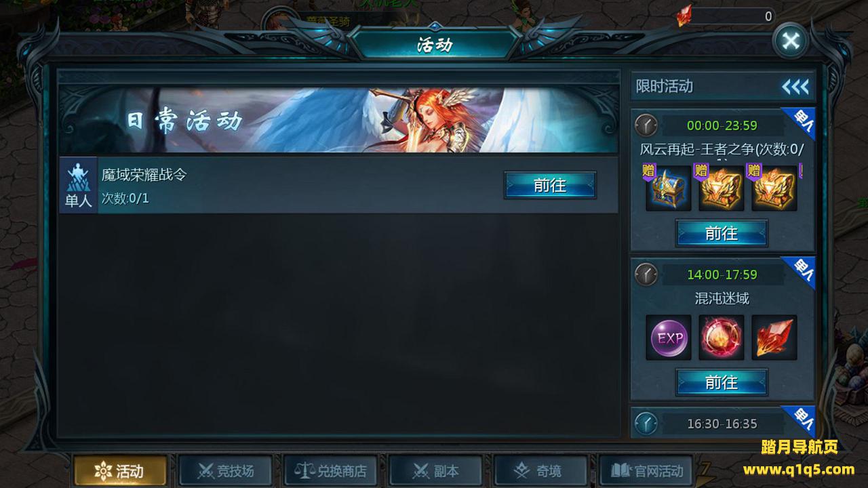Click the clock icon beside 14:00-17:59
Image resolution: width=868 pixels, height=488 pixels.
pos(646,274)
